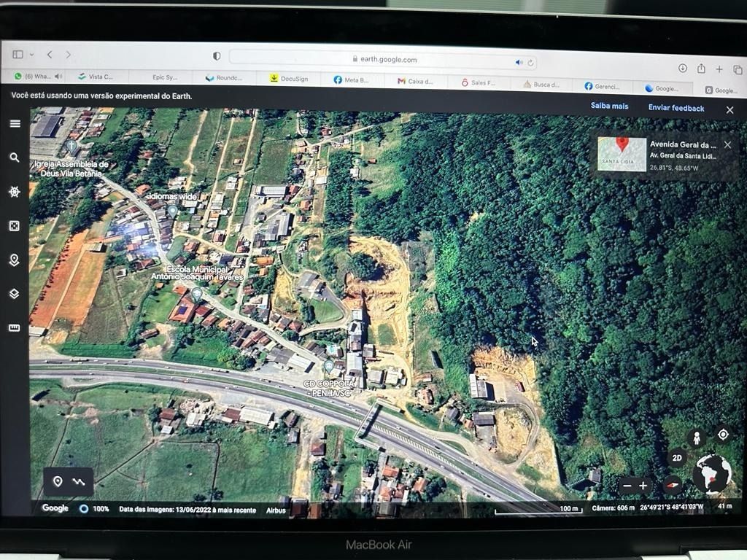The height and width of the screenshot is (560, 747).
Task: Switch to the Meta Business tab
Action: 351,80
